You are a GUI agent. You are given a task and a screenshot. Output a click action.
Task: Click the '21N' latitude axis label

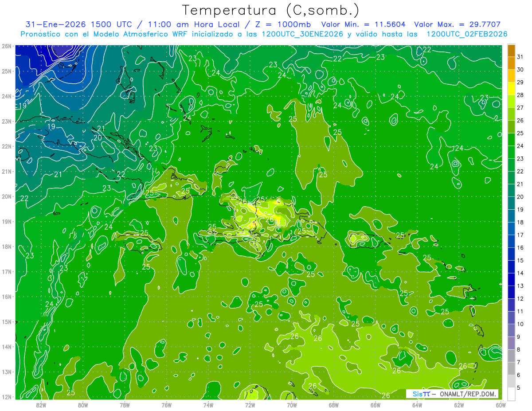7,172
